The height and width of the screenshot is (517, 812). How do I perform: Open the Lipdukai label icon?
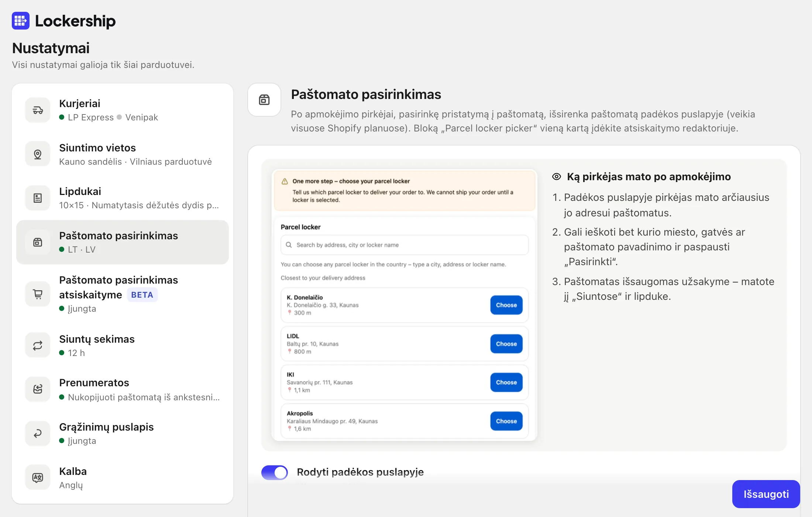click(38, 198)
